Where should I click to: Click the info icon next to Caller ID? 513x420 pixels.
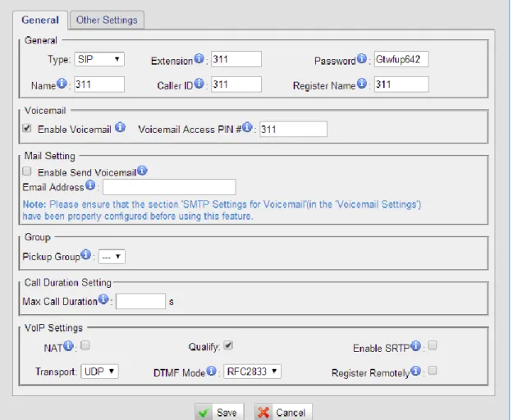(x=199, y=84)
